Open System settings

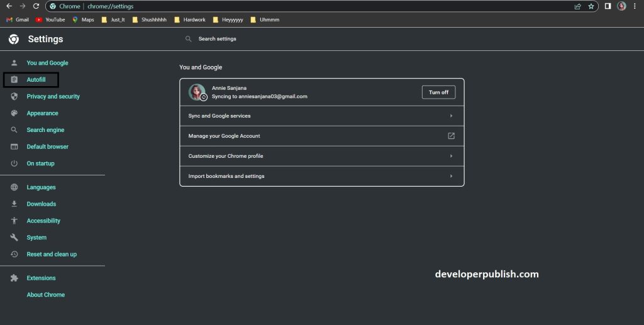36,238
